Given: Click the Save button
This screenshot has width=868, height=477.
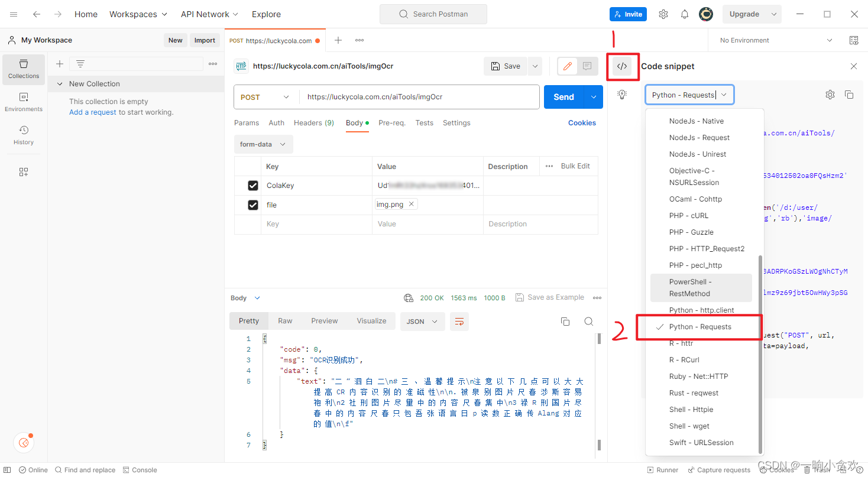Looking at the screenshot, I should (506, 66).
